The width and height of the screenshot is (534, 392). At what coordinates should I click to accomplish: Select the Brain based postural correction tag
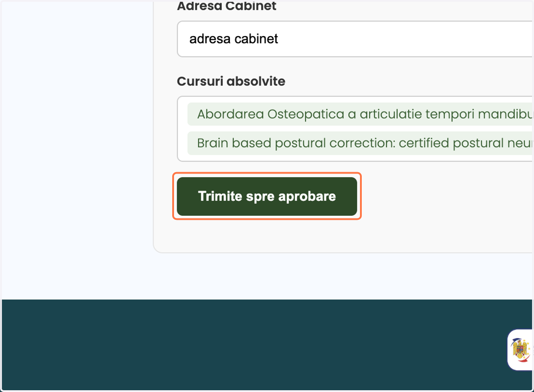click(x=360, y=143)
